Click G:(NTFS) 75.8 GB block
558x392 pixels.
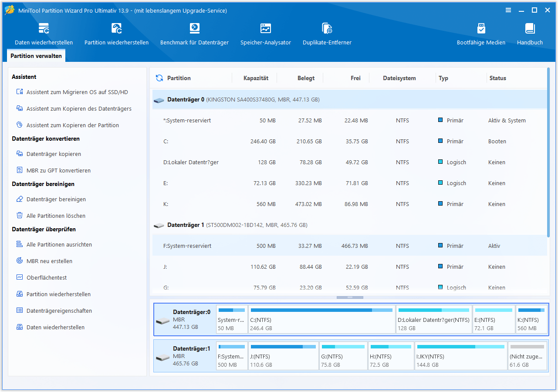343,356
